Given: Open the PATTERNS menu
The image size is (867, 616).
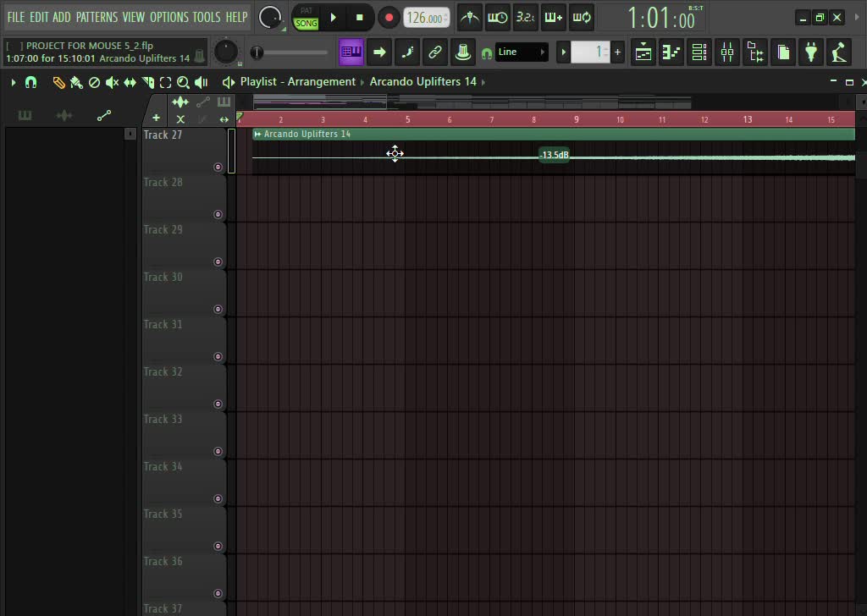Looking at the screenshot, I should (97, 17).
